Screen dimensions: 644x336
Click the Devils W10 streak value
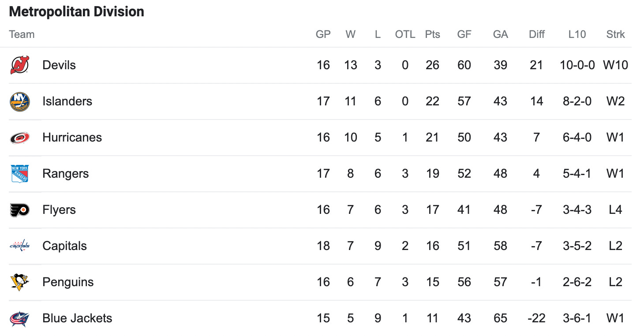click(x=616, y=65)
